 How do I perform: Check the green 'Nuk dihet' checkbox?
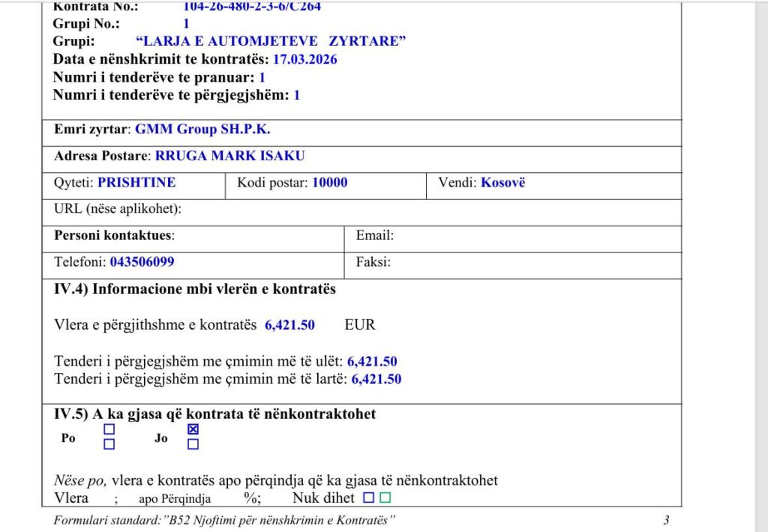pyautogui.click(x=385, y=498)
